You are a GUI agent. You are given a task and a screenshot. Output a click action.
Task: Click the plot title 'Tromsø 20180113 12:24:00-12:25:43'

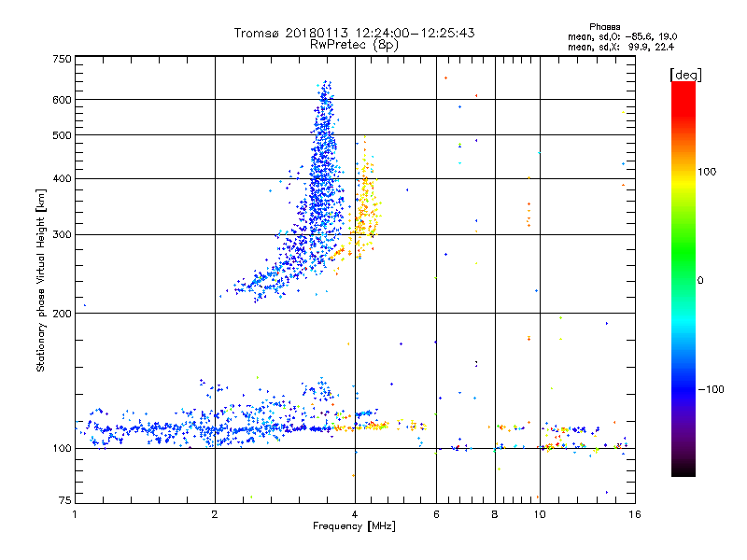click(355, 33)
